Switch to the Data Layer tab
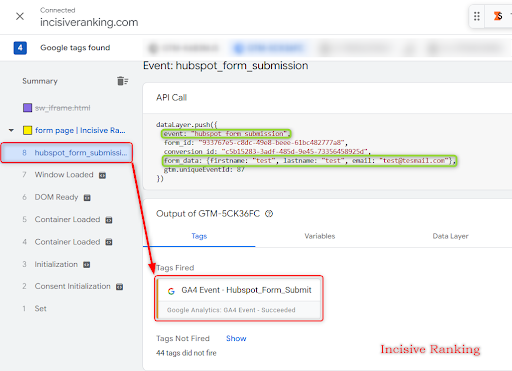 (x=450, y=236)
